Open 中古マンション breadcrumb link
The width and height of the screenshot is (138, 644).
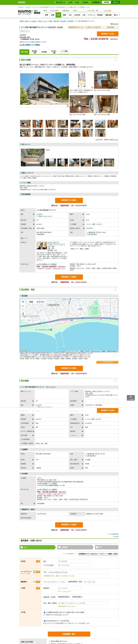pyautogui.click(x=43, y=21)
